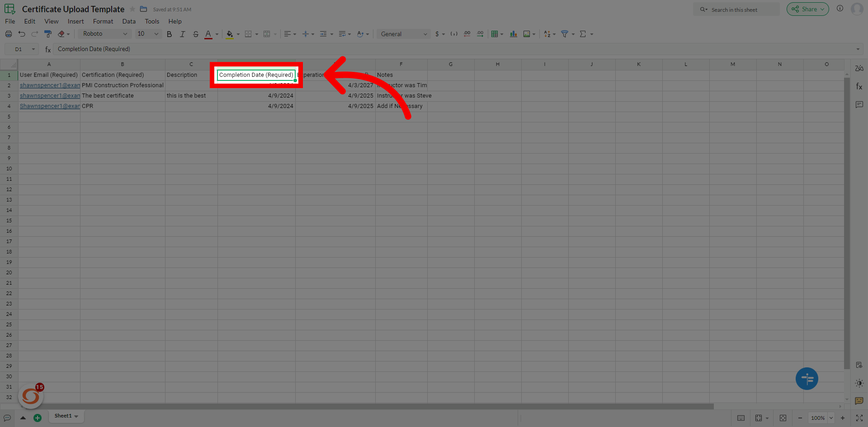
Task: Click the Sort A-Z icon
Action: tap(547, 34)
